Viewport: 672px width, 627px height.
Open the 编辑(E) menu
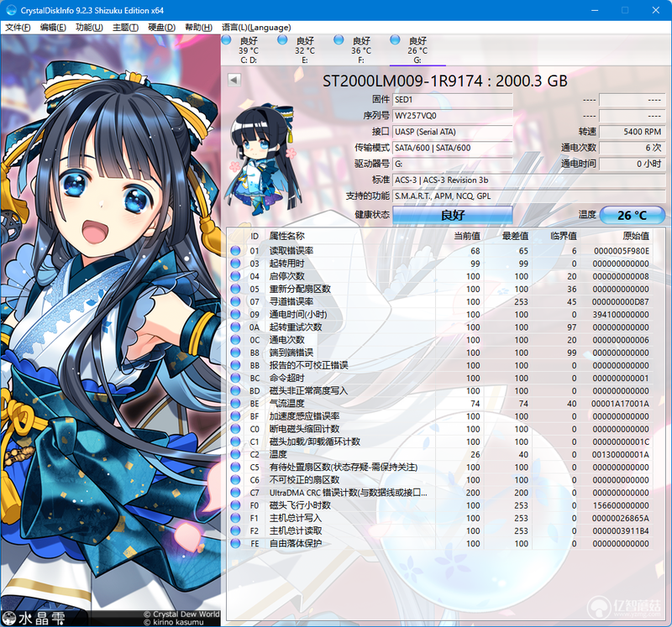pyautogui.click(x=53, y=28)
